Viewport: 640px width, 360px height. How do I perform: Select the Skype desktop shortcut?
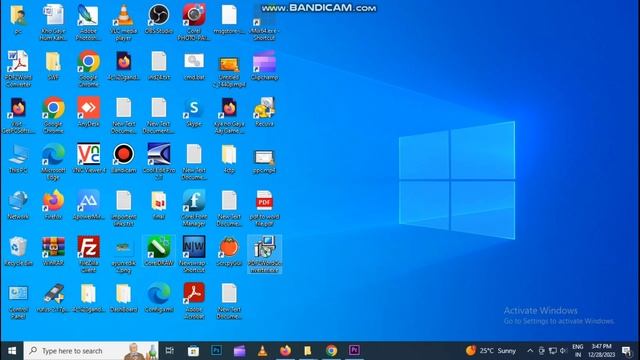point(194,112)
